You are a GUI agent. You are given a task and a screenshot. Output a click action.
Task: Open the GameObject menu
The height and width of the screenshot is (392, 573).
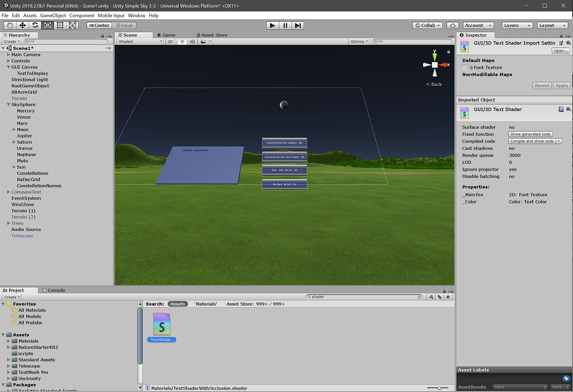53,15
